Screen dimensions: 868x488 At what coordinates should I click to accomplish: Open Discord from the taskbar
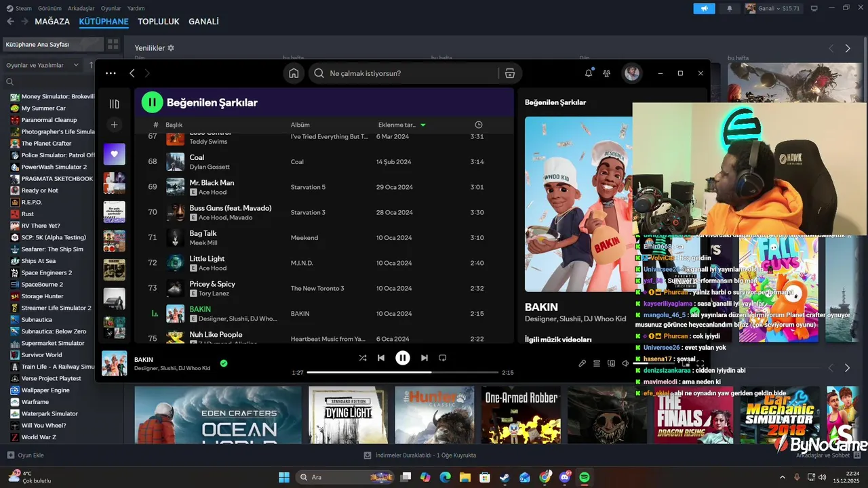point(565,477)
